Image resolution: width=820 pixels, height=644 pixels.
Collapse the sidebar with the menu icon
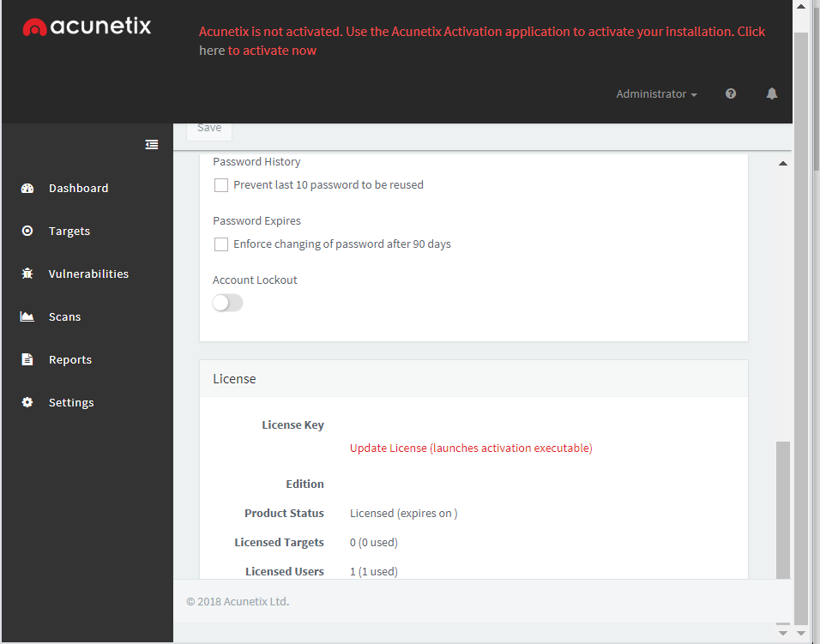(x=152, y=145)
